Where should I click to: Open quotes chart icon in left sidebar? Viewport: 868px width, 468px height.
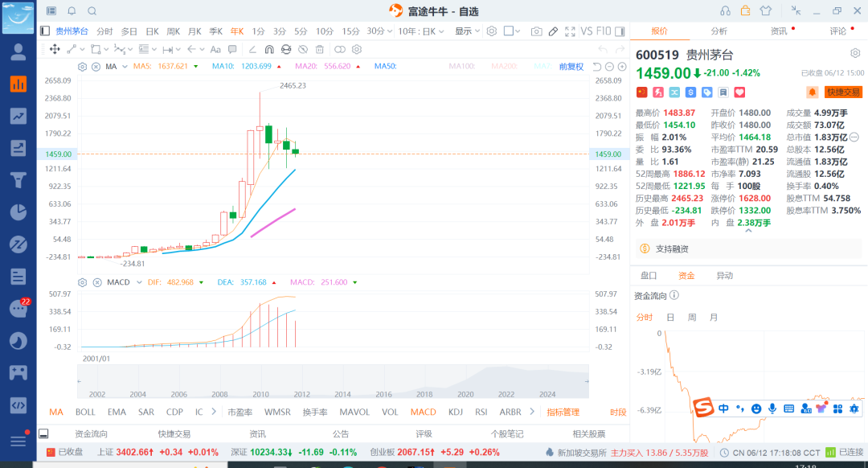(18, 84)
